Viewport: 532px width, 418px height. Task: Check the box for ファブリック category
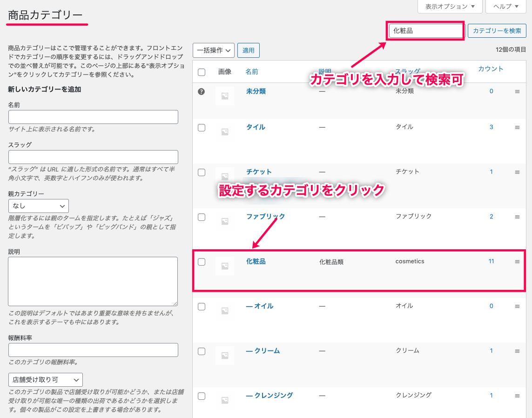pos(202,217)
